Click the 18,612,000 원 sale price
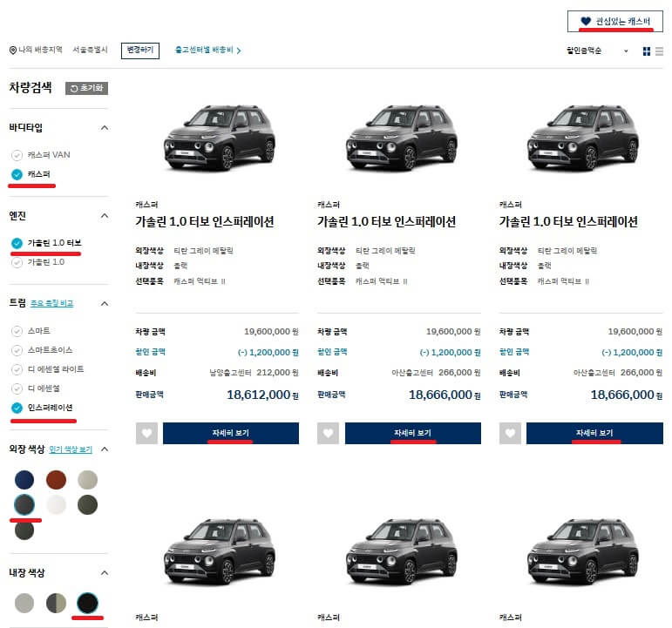 pos(262,395)
